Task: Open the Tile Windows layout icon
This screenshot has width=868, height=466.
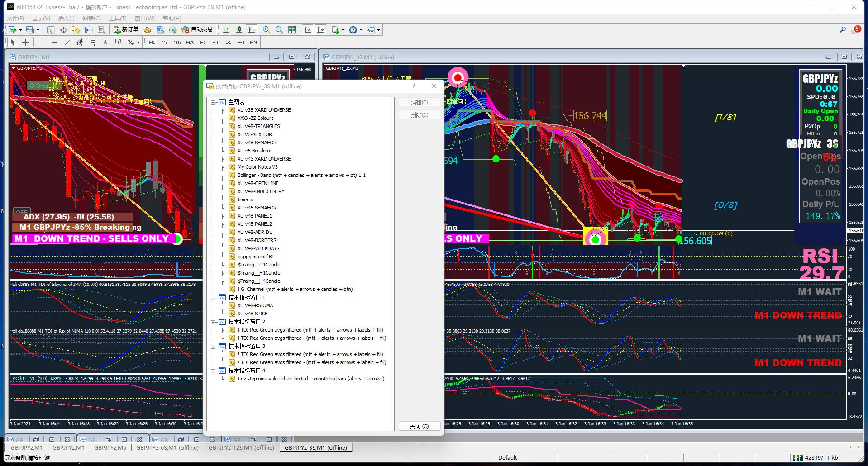Action: [x=292, y=30]
